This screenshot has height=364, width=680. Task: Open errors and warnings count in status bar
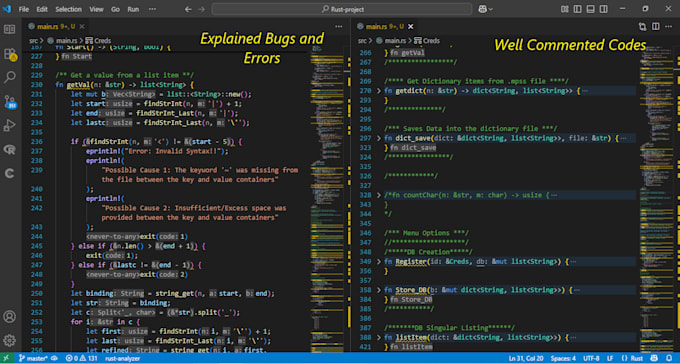pyautogui.click(x=81, y=359)
